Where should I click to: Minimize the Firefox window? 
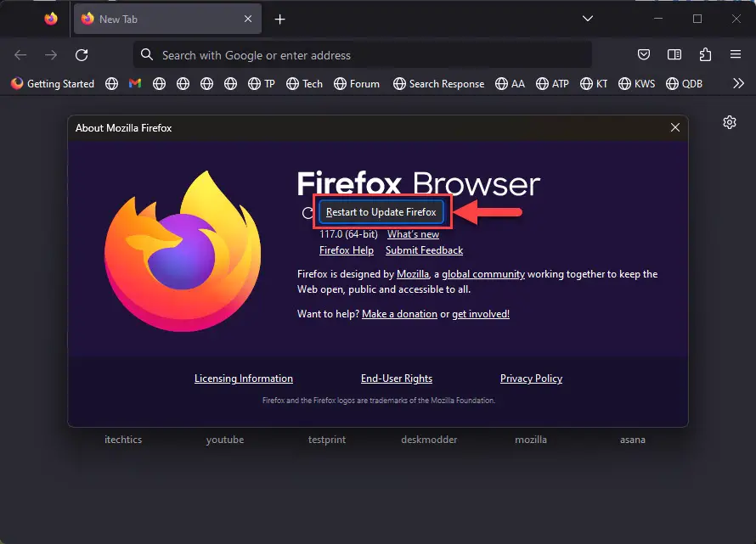pyautogui.click(x=658, y=19)
